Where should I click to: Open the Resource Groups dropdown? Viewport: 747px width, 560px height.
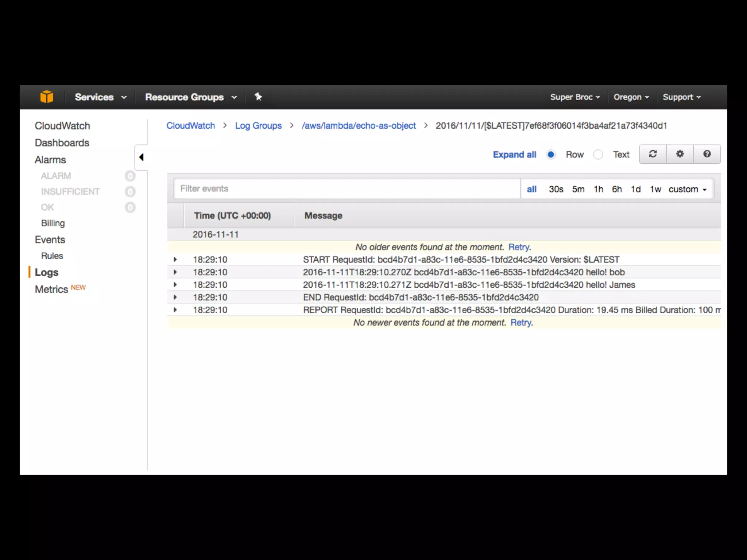191,97
